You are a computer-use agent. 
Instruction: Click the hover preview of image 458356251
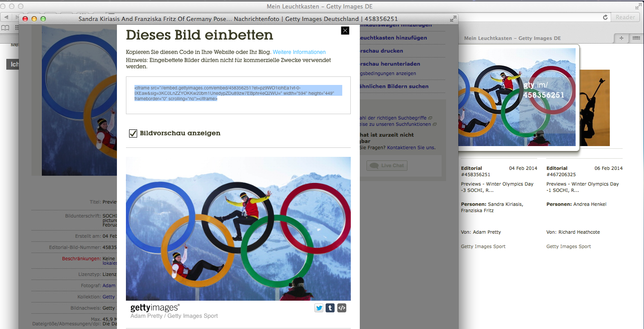(517, 97)
